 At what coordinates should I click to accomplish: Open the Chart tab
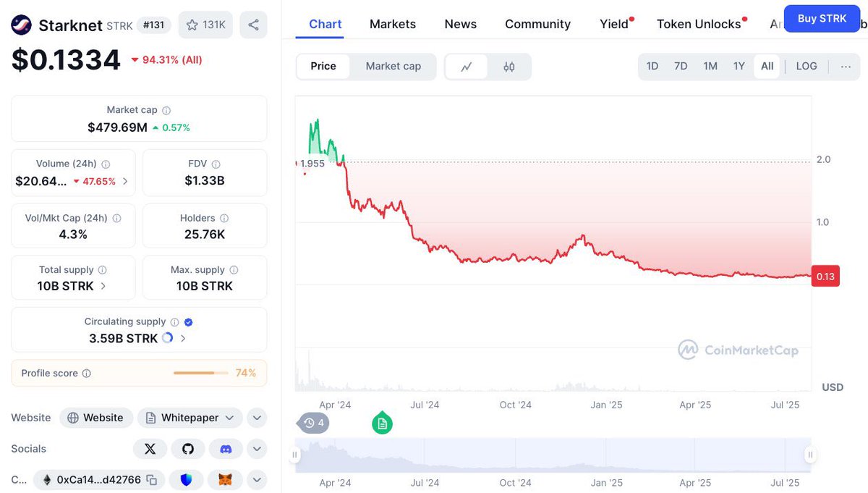point(325,24)
